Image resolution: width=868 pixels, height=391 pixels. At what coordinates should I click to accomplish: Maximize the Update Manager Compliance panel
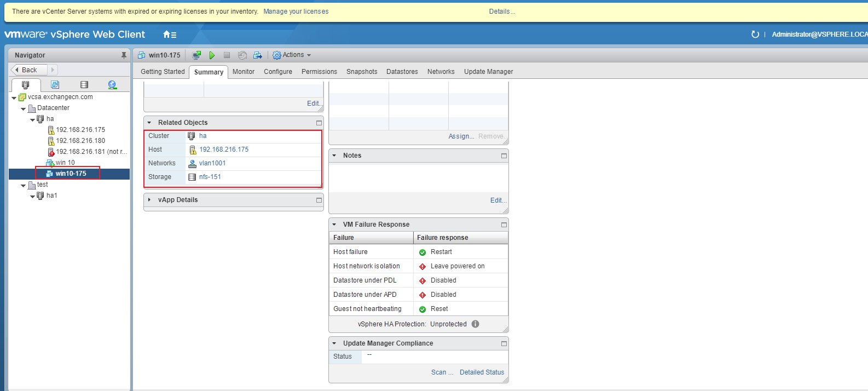coord(504,343)
